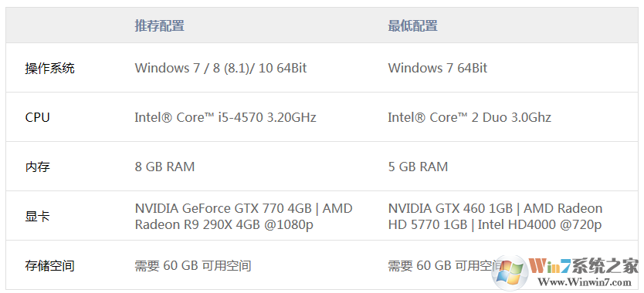Click the NVIDIA GeForce GTX 770 4GB text

223,208
